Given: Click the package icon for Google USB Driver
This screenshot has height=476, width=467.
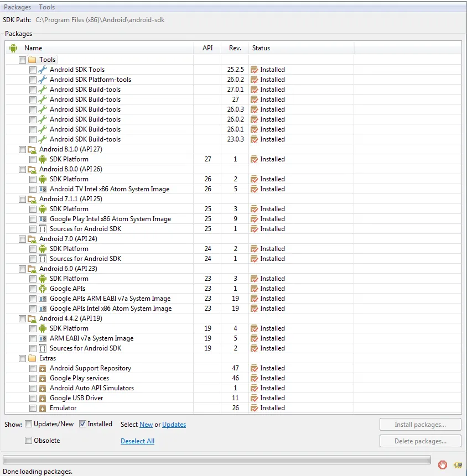Looking at the screenshot, I should (x=43, y=398).
